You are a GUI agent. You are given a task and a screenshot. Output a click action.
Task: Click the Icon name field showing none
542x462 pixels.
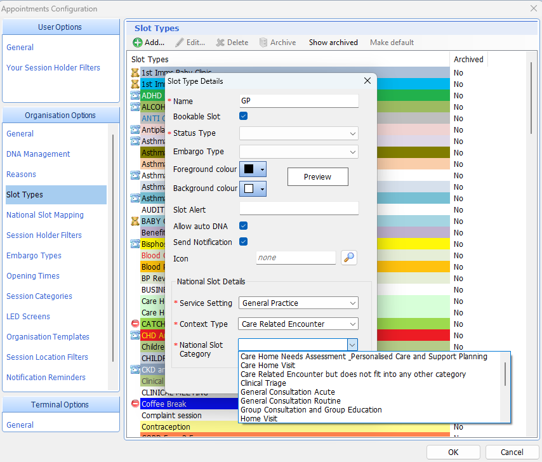click(x=296, y=258)
